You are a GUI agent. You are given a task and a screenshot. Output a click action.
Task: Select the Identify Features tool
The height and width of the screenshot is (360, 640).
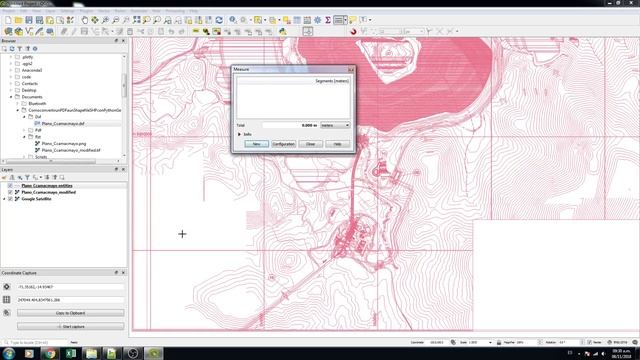tap(233, 20)
